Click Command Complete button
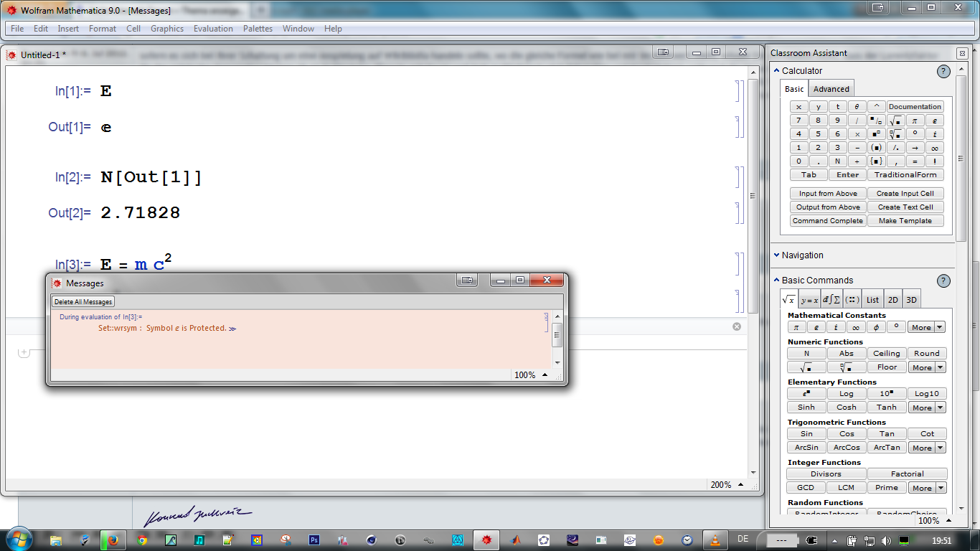 click(828, 221)
